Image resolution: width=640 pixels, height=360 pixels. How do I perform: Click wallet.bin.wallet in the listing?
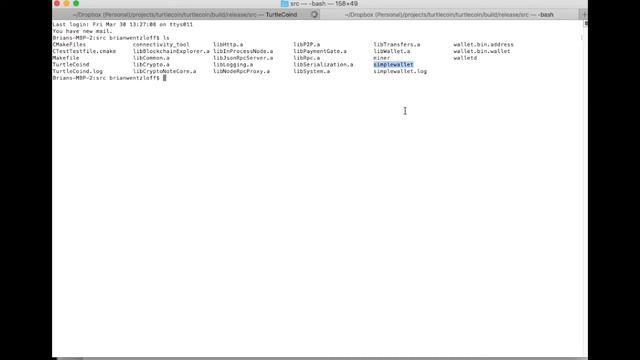[482, 51]
